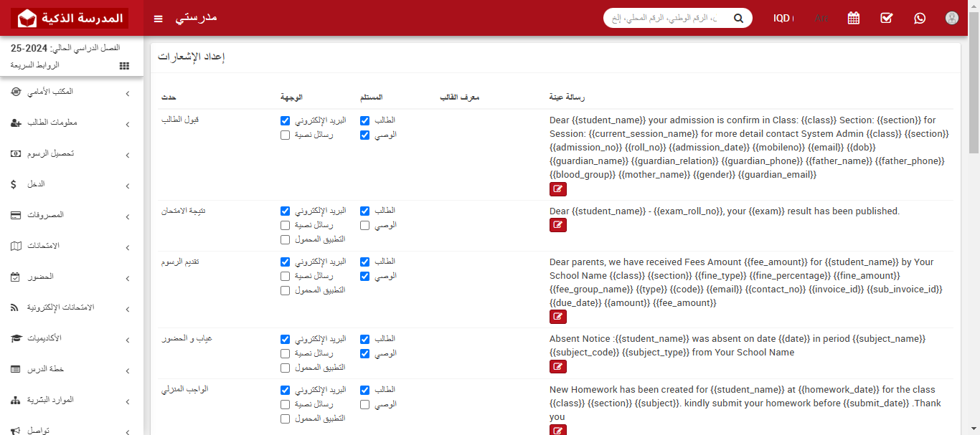The height and width of the screenshot is (435, 980).
Task: Open the calendar icon in the header
Action: tap(853, 18)
